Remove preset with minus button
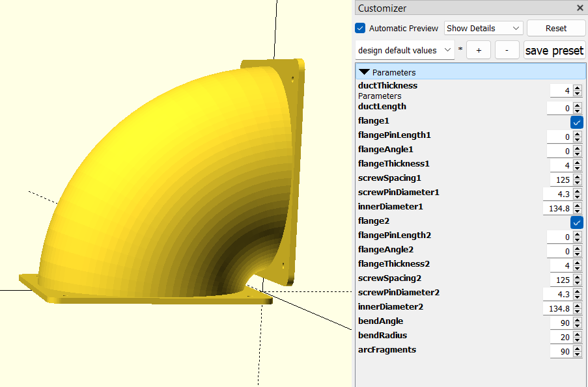This screenshot has width=588, height=387. click(x=507, y=50)
